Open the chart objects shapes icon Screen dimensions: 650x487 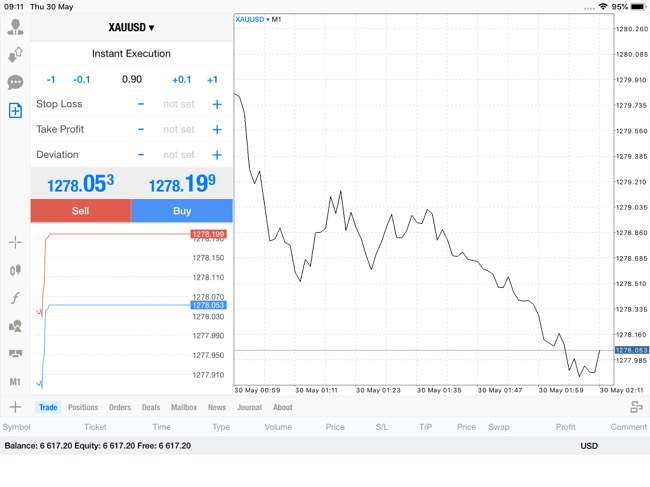[x=15, y=326]
